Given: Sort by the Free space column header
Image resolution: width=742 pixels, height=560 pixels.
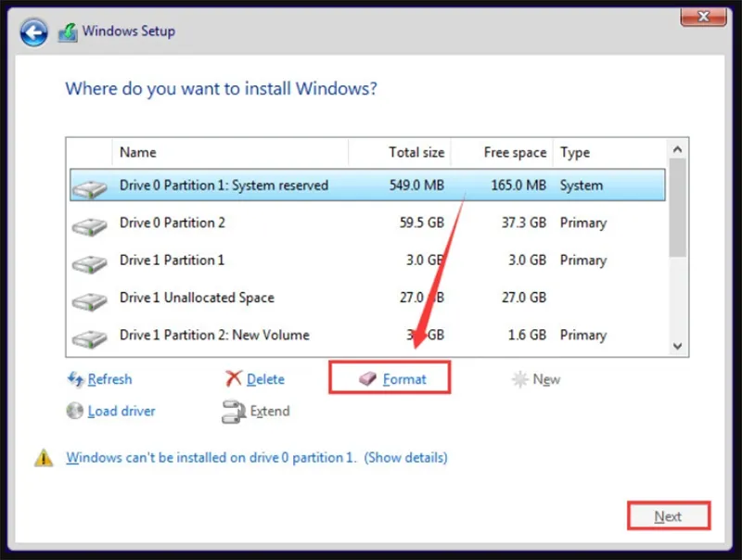Looking at the screenshot, I should tap(502, 152).
